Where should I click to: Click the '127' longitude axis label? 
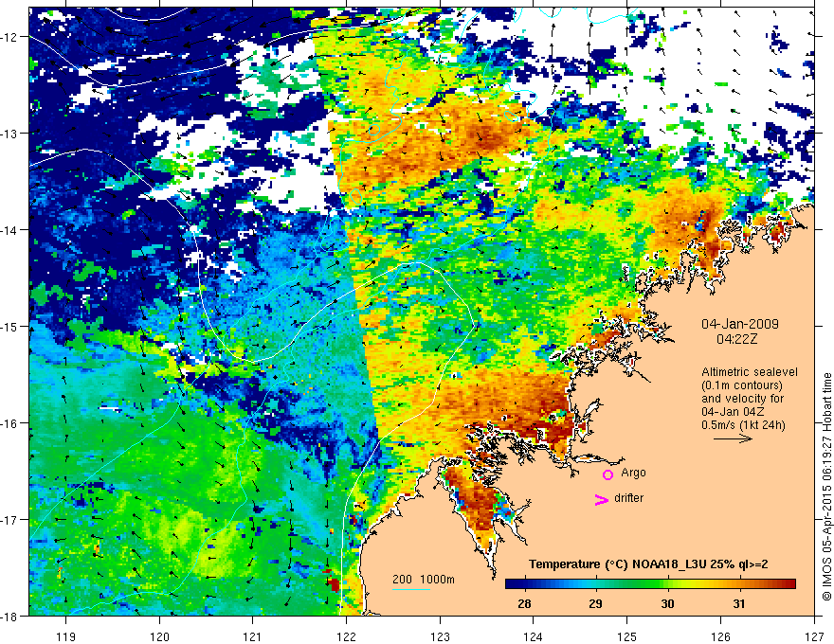coord(814,636)
